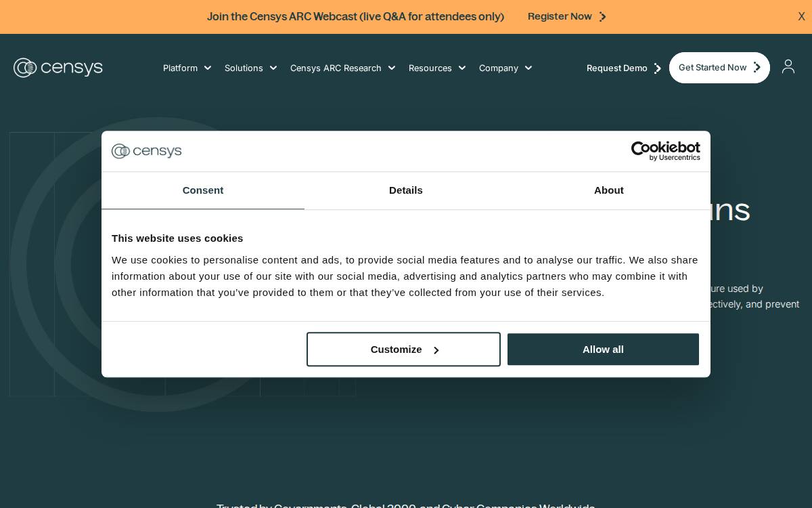The height and width of the screenshot is (508, 812).
Task: Click Allow all cookies
Action: pyautogui.click(x=603, y=350)
